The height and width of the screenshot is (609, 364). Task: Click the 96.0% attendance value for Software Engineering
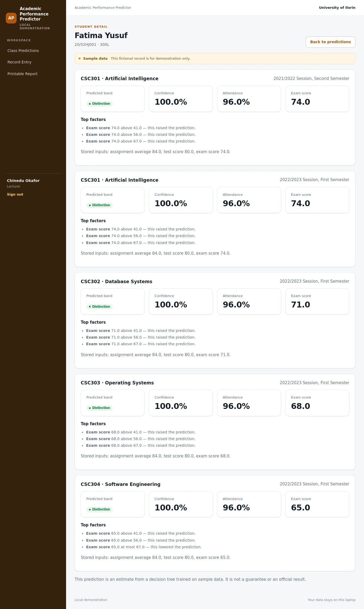(236, 508)
